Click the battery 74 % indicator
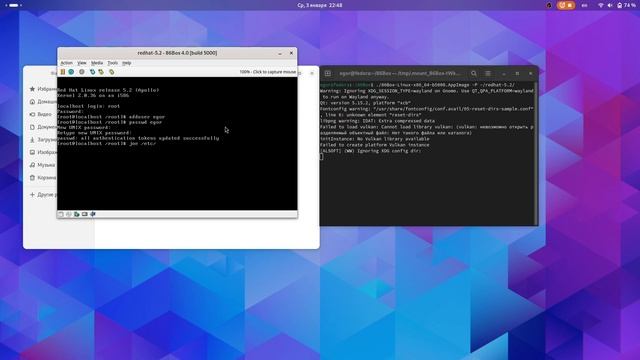640x360 pixels. point(626,5)
